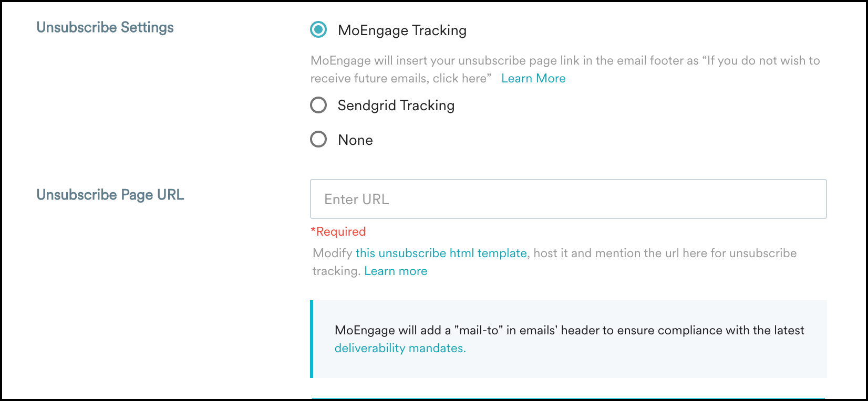868x401 pixels.
Task: Click the "Modify" helper text word
Action: [x=332, y=253]
